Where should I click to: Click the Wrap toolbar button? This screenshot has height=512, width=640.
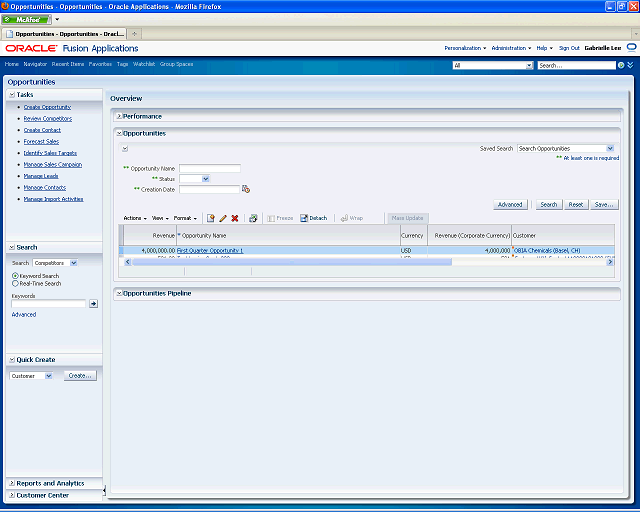351,218
